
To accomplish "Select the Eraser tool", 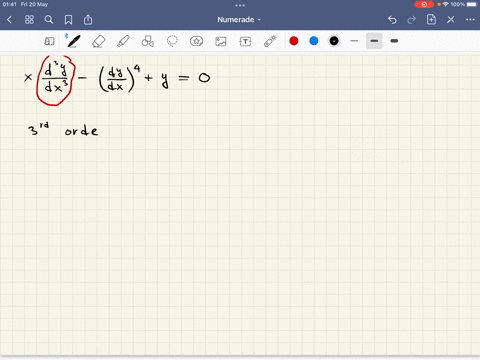I will click(x=98, y=41).
